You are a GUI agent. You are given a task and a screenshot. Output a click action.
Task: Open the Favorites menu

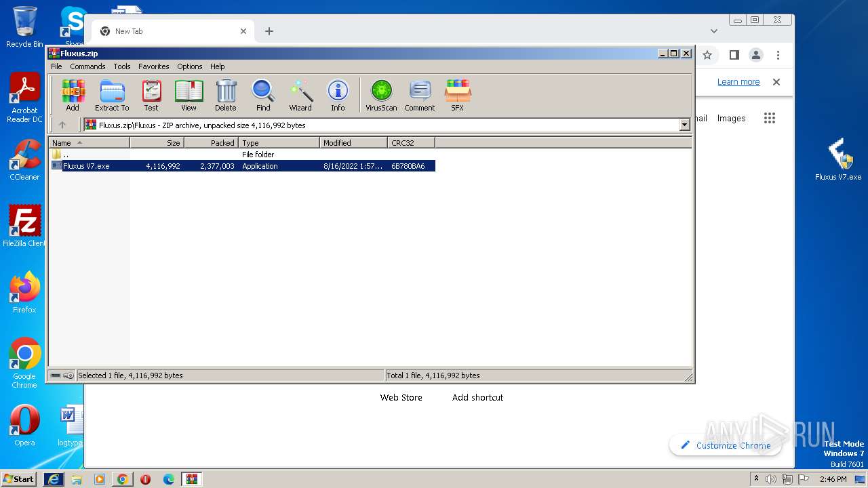click(x=154, y=66)
